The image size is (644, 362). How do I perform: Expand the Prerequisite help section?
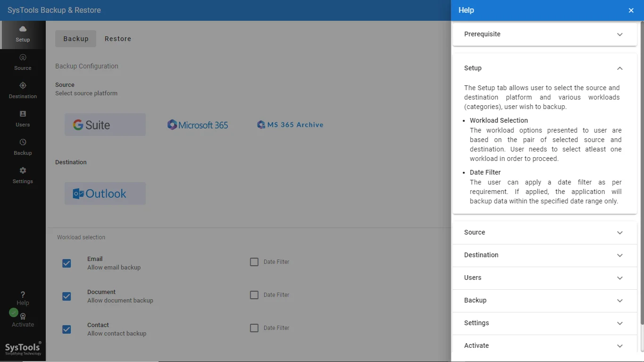pyautogui.click(x=545, y=34)
